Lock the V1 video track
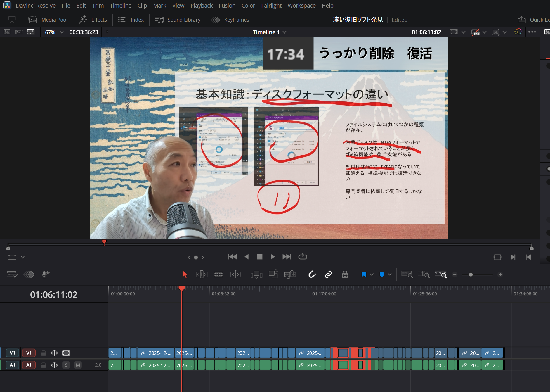The width and height of the screenshot is (550, 392). (x=43, y=353)
